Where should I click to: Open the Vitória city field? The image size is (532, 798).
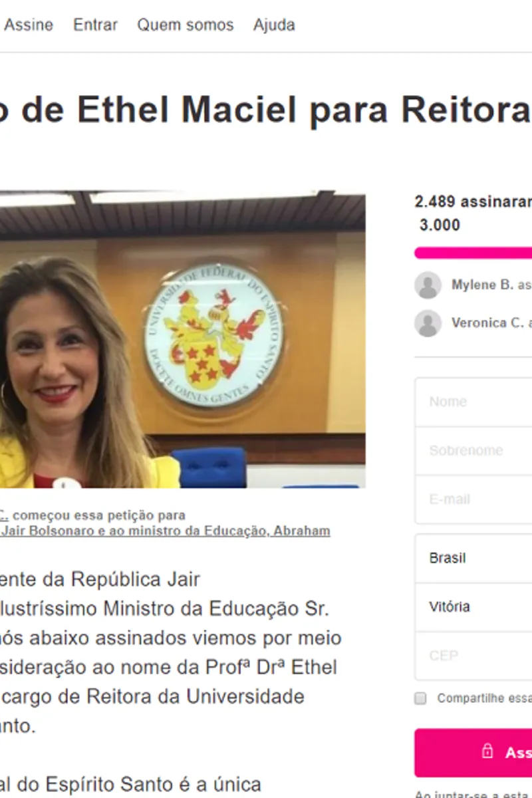[473, 607]
